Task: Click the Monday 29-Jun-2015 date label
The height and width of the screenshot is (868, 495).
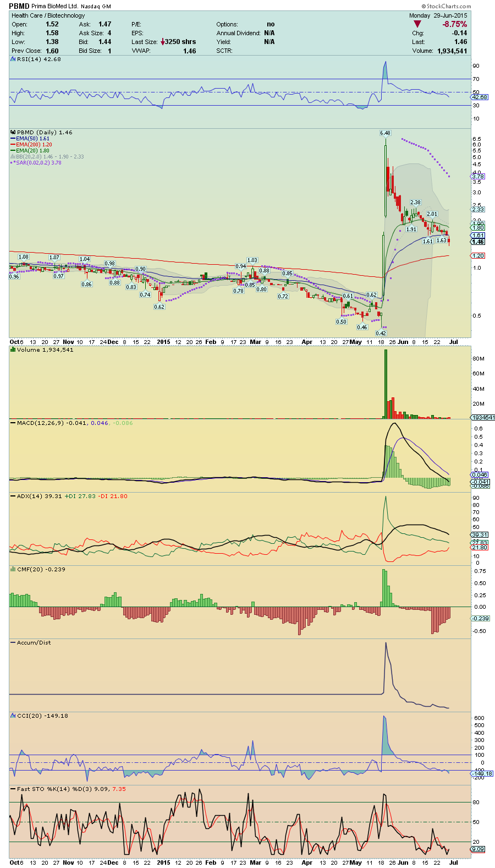Action: click(438, 15)
